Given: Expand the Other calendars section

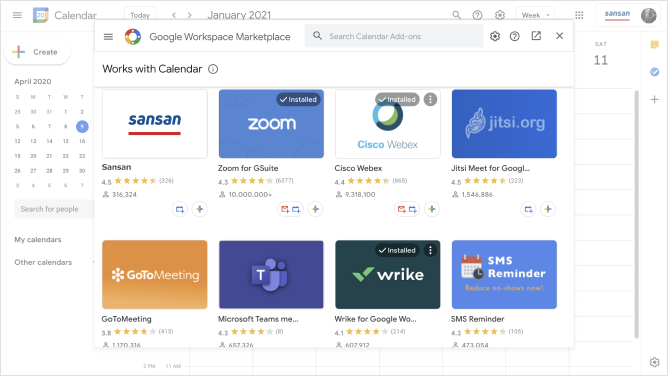Looking at the screenshot, I should click(43, 262).
